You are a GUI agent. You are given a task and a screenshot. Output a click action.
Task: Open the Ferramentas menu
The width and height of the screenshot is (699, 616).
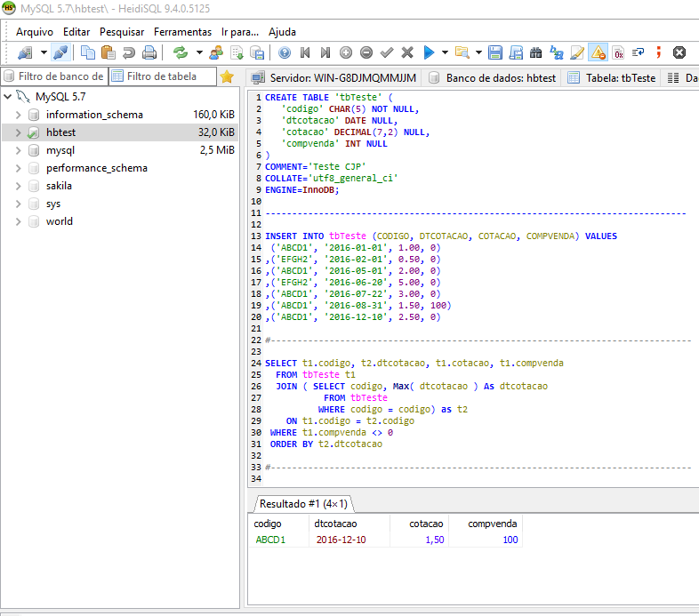click(182, 31)
